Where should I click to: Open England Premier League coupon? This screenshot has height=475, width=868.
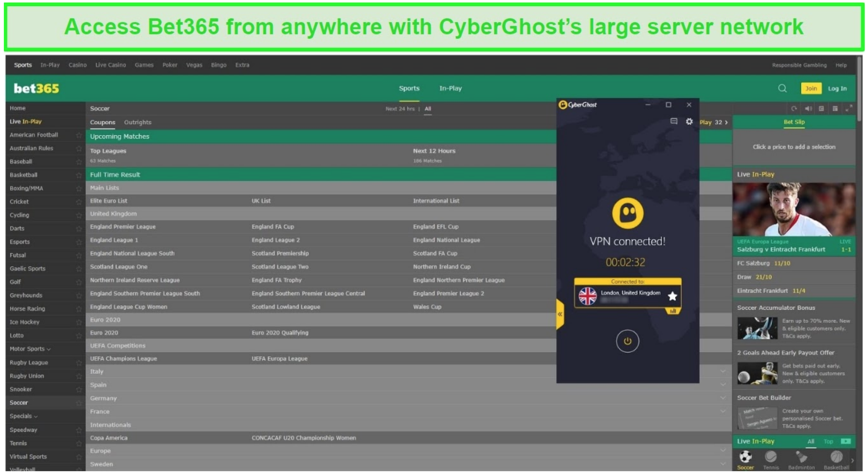pyautogui.click(x=123, y=227)
